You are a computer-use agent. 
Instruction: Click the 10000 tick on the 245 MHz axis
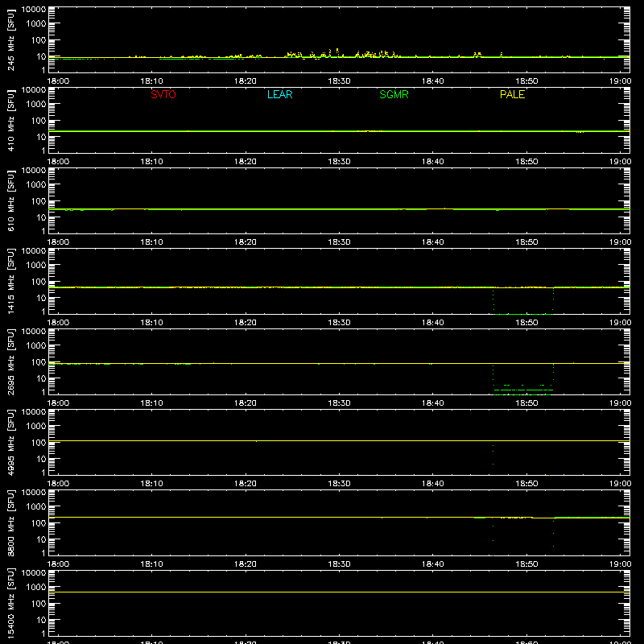pos(34,10)
